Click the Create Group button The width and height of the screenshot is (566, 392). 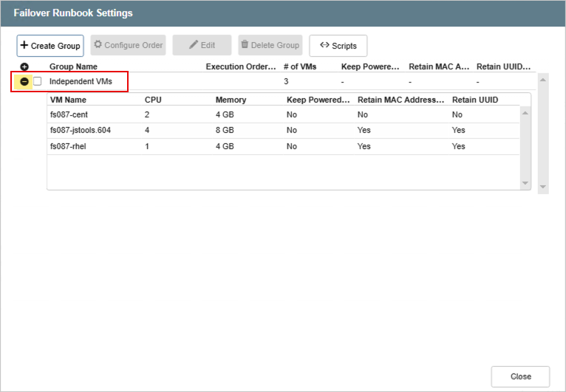(50, 46)
